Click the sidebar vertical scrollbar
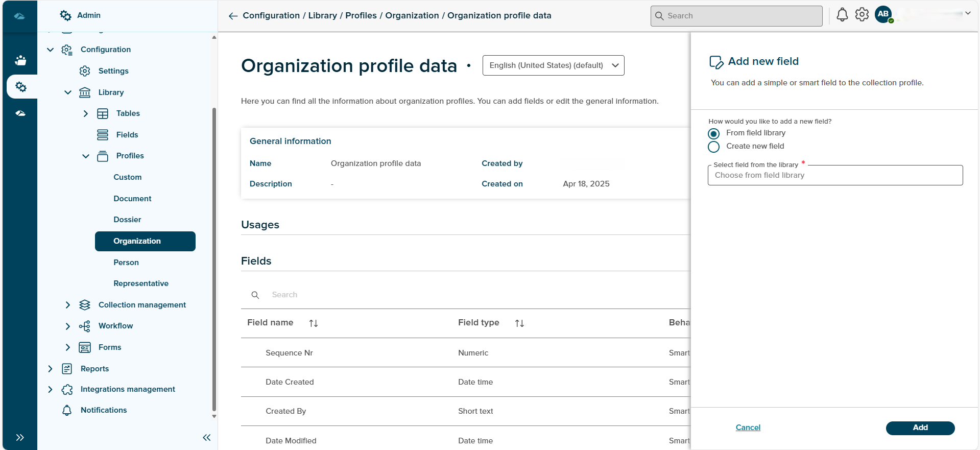This screenshot has height=450, width=980. 214,259
